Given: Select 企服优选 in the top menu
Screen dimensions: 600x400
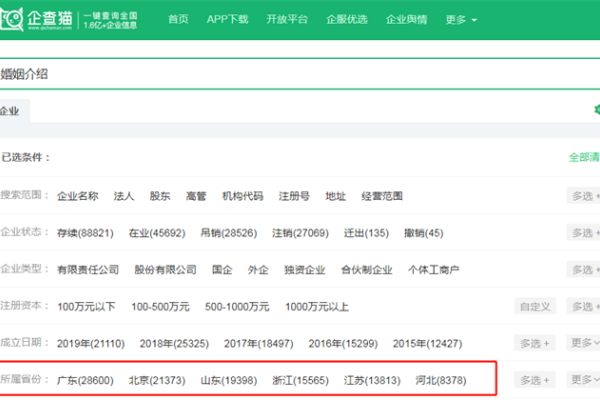Looking at the screenshot, I should pos(347,19).
